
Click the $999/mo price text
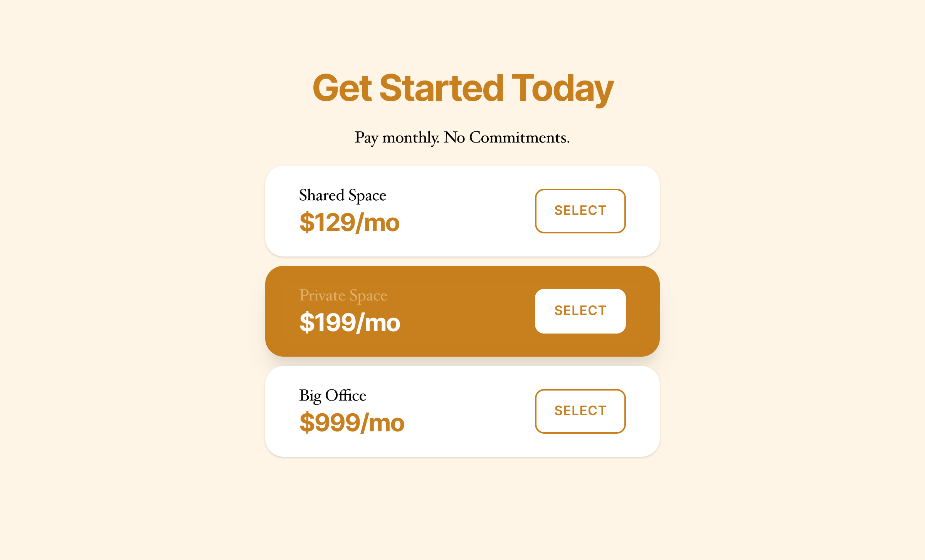pos(352,423)
